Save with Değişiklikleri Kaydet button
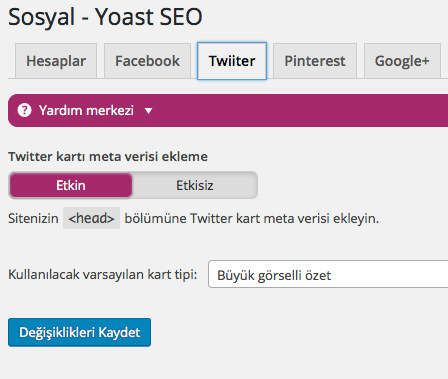 coord(79,332)
